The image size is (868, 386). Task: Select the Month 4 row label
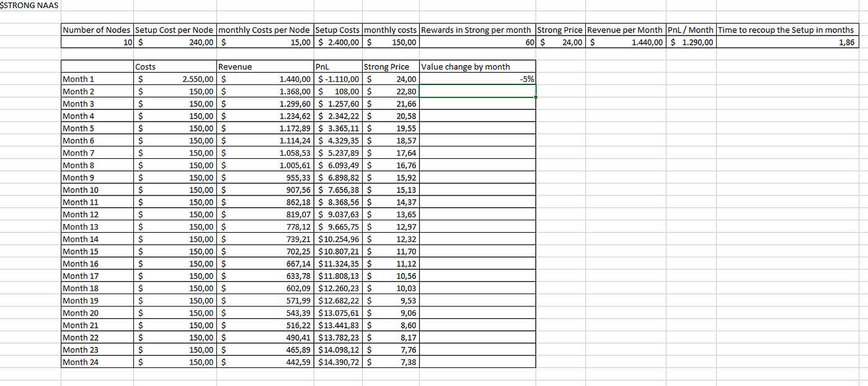[x=97, y=116]
